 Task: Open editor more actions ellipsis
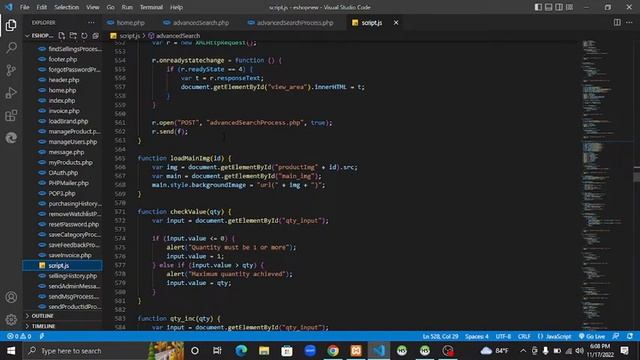coord(629,22)
